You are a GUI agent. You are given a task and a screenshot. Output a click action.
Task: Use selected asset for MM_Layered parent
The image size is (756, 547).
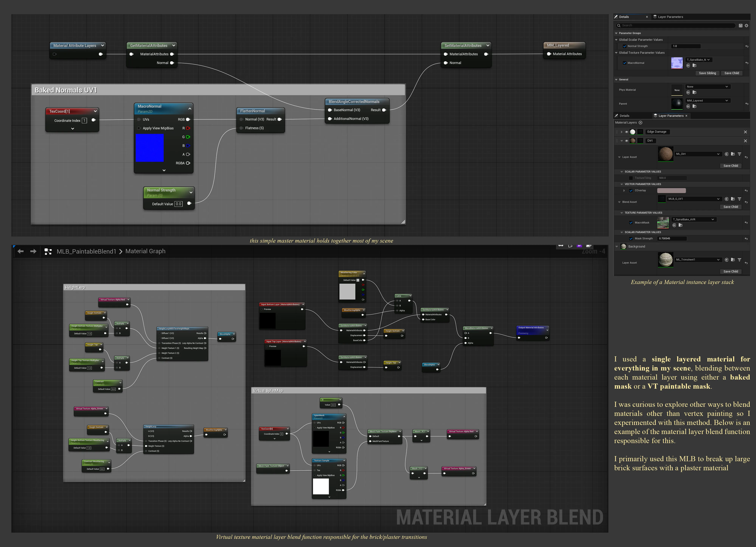[x=688, y=106]
